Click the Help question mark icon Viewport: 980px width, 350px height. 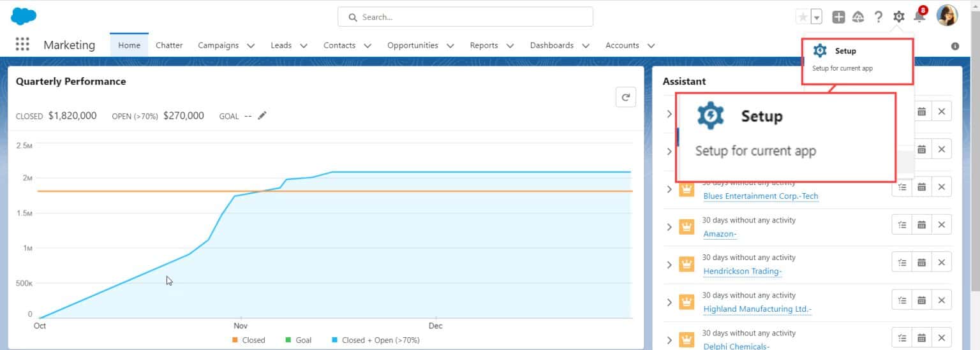(x=879, y=17)
